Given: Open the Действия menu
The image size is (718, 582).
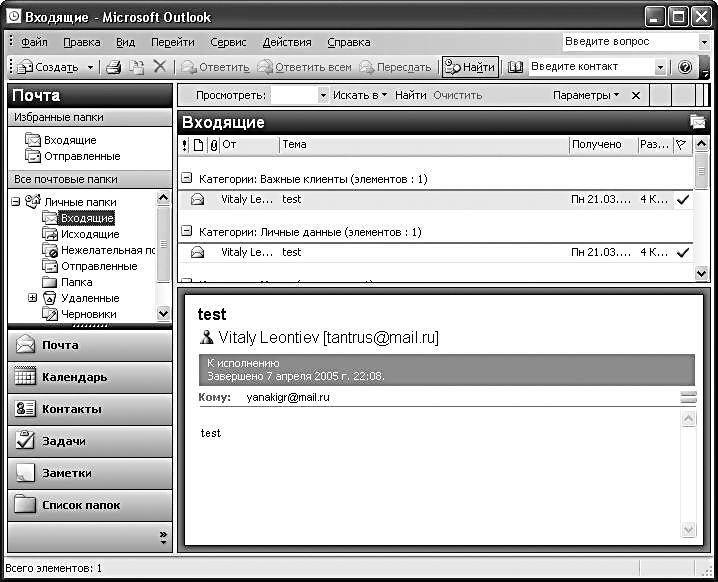Looking at the screenshot, I should [287, 42].
